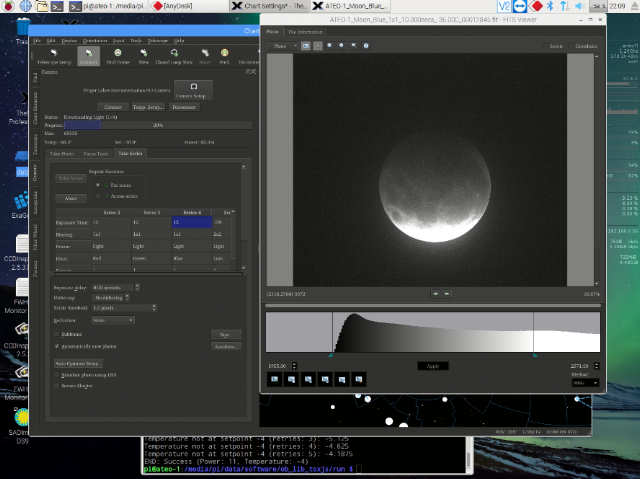Switch to the File Information tab
The width and height of the screenshot is (640, 479).
click(x=305, y=32)
